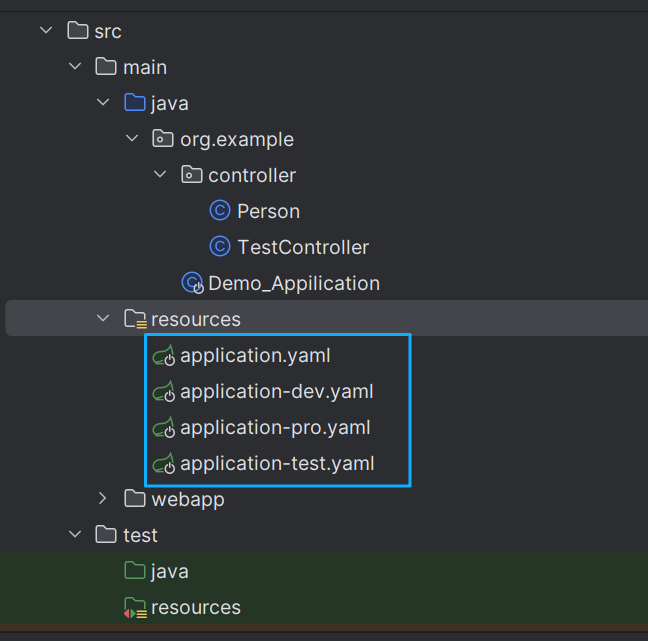This screenshot has width=648, height=641.
Task: Open application.yaml file
Action: (255, 355)
